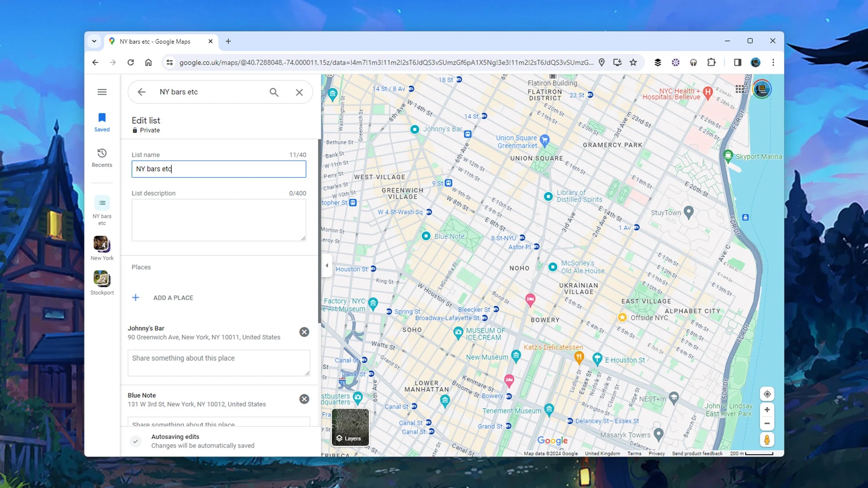Screen dimensions: 868x488
Task: Collapse the list panel with the chevron
Action: 327,265
